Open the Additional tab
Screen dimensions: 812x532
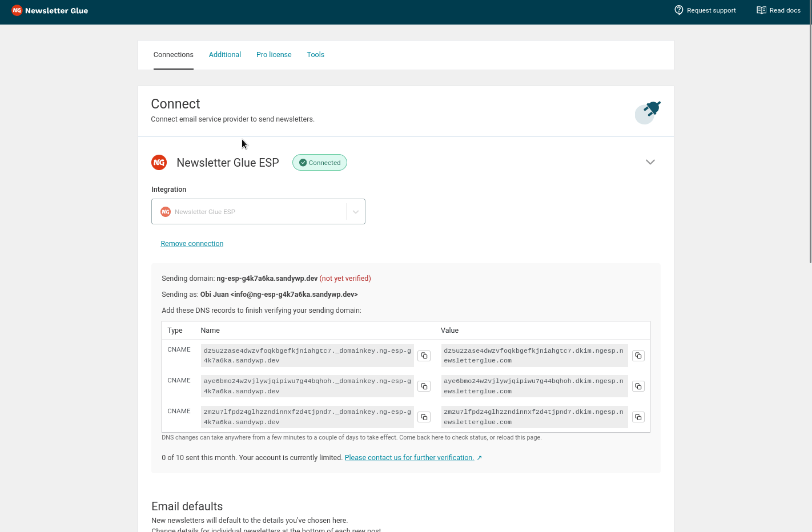coord(225,55)
